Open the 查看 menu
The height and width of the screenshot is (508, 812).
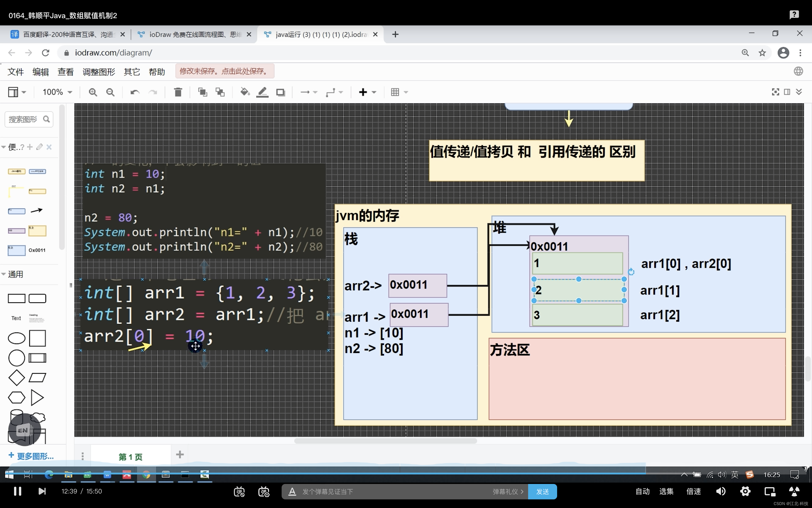(x=65, y=72)
